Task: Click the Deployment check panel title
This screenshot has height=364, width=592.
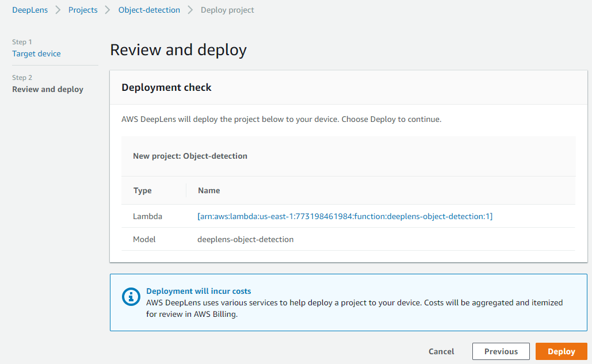Action: point(167,87)
